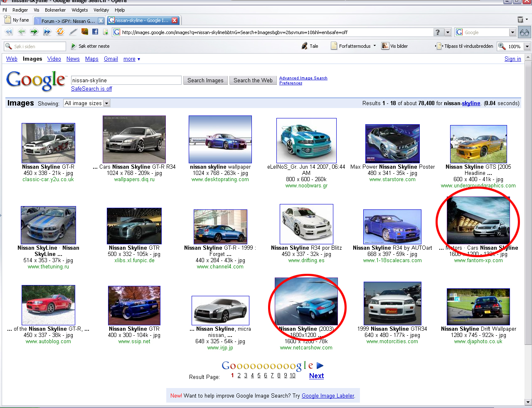Image resolution: width=532 pixels, height=408 pixels.
Task: Click the Search Images button
Action: point(205,80)
